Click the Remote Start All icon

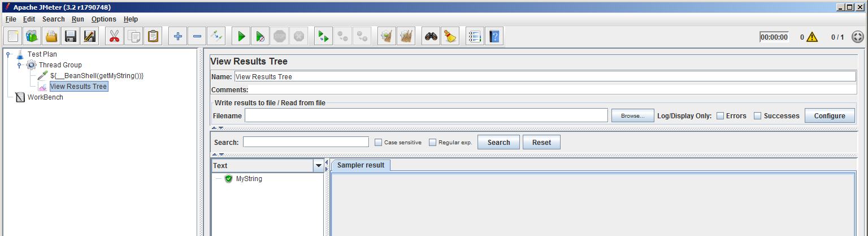323,37
